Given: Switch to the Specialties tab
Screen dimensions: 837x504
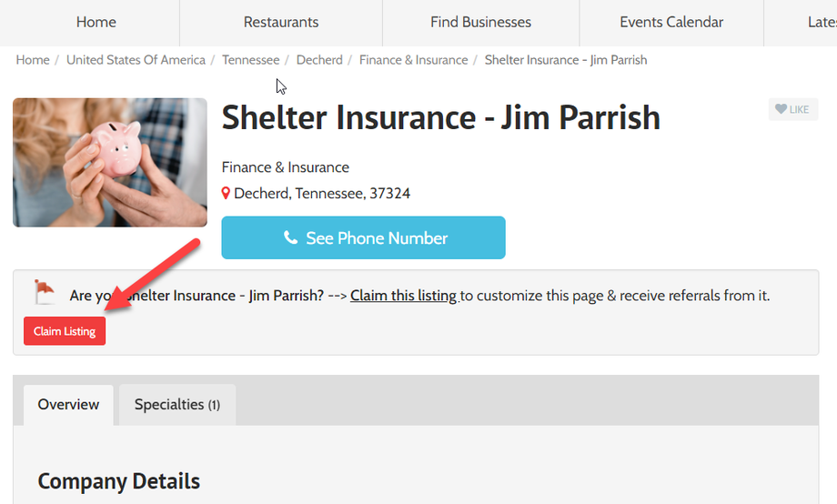Looking at the screenshot, I should [x=177, y=405].
